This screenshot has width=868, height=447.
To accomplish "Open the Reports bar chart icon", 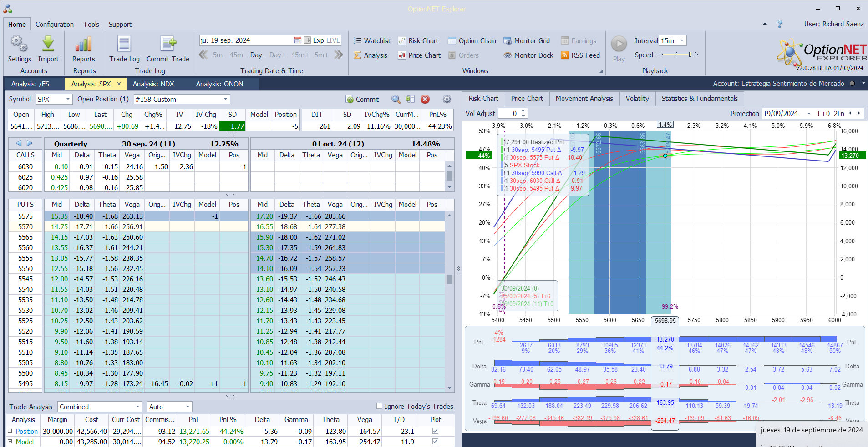I will 84,44.
